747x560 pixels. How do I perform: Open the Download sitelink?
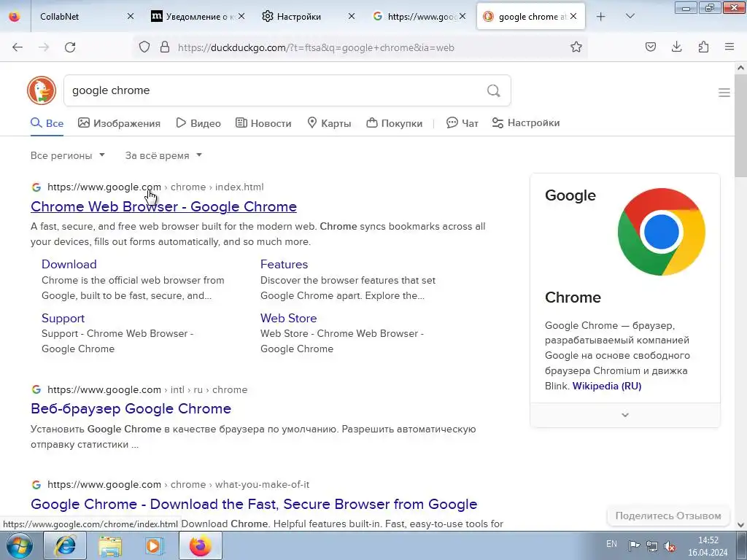69,264
